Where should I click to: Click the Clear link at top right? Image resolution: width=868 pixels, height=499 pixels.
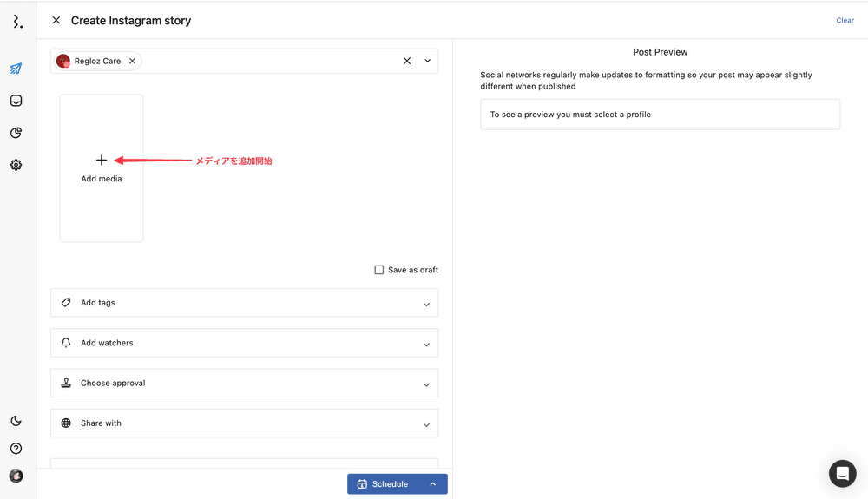pos(845,20)
